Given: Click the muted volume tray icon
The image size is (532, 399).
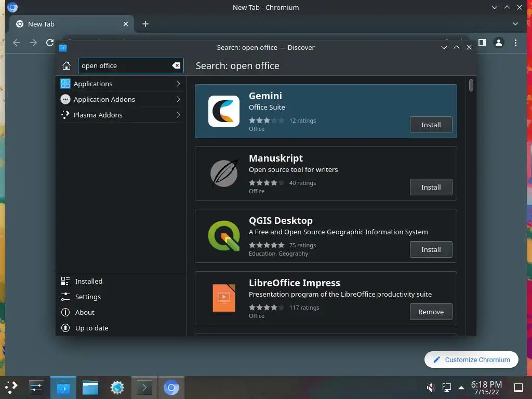Looking at the screenshot, I should point(431,387).
